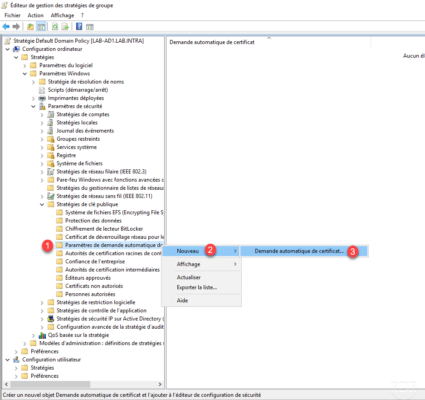Expand the Stratégies locales node

(x=42, y=123)
